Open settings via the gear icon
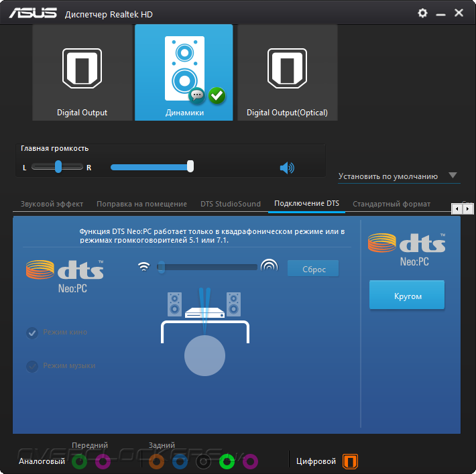476x474 pixels. point(422,13)
